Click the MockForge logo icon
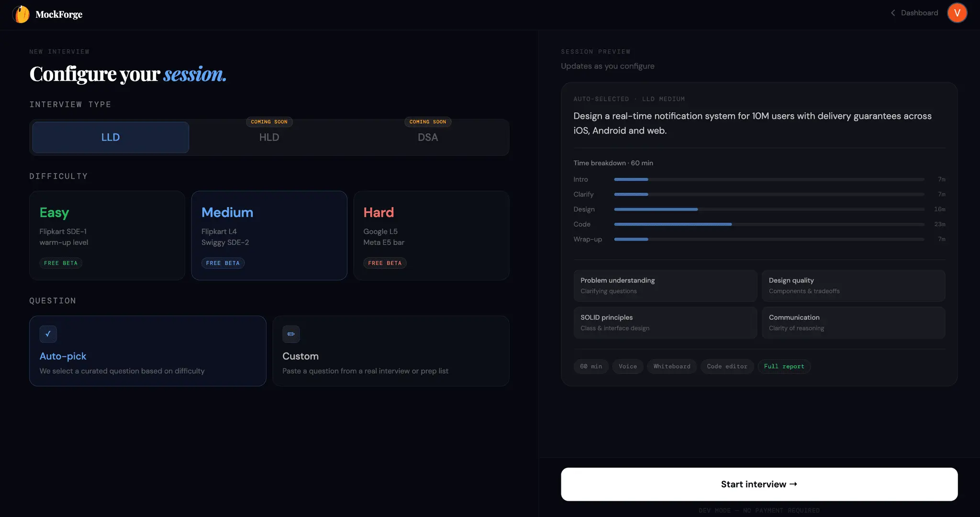This screenshot has width=980, height=517. 21,14
